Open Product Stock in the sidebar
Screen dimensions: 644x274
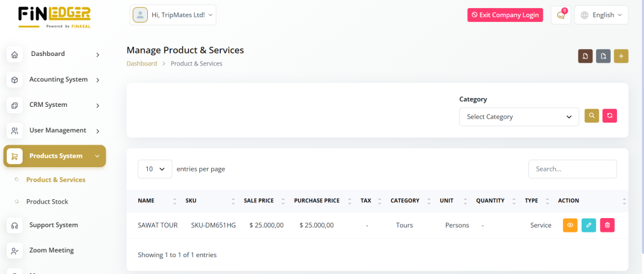click(x=47, y=202)
